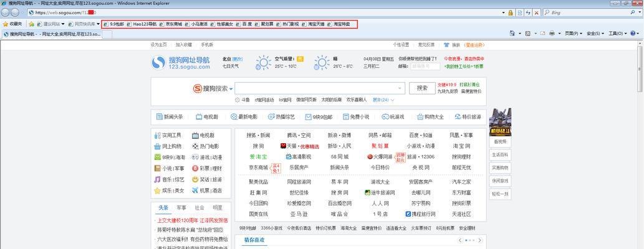The image size is (644, 249).
Task: Click the 北京 city 更改 link
Action: [238, 59]
